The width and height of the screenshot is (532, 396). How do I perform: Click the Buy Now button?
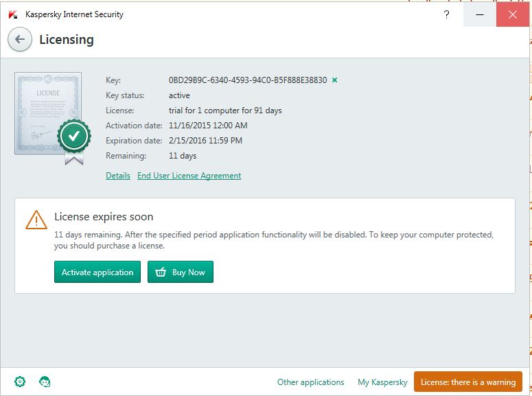(181, 272)
